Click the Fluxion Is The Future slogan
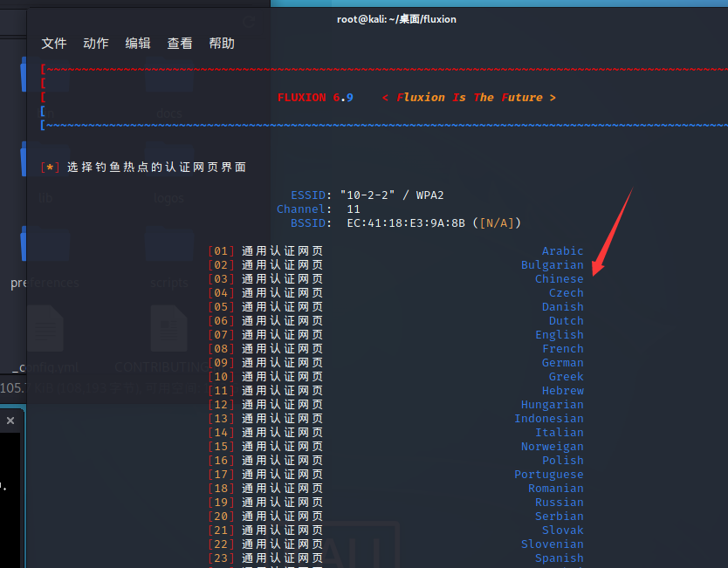Image resolution: width=728 pixels, height=568 pixels. click(469, 98)
